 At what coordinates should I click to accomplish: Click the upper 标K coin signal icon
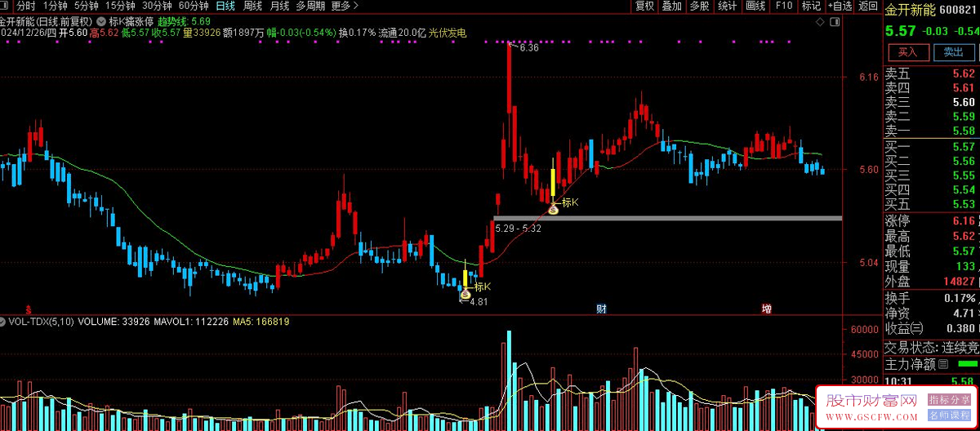pos(553,210)
